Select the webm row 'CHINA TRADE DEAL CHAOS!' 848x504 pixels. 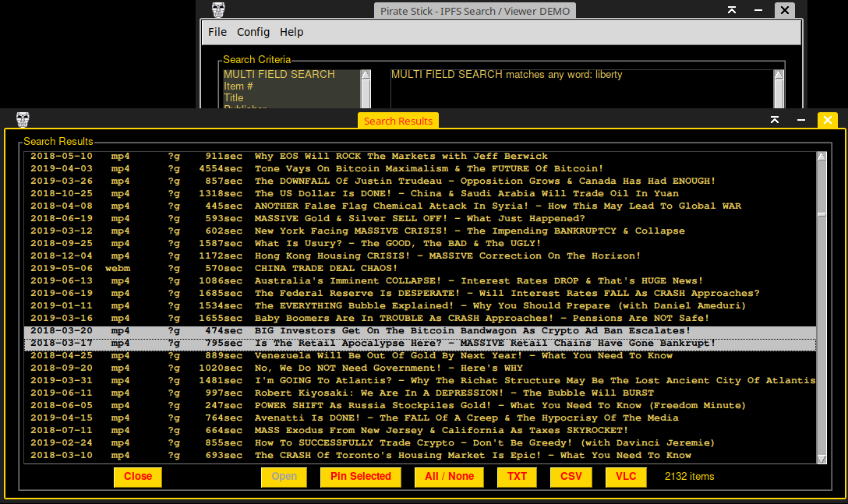(420, 268)
